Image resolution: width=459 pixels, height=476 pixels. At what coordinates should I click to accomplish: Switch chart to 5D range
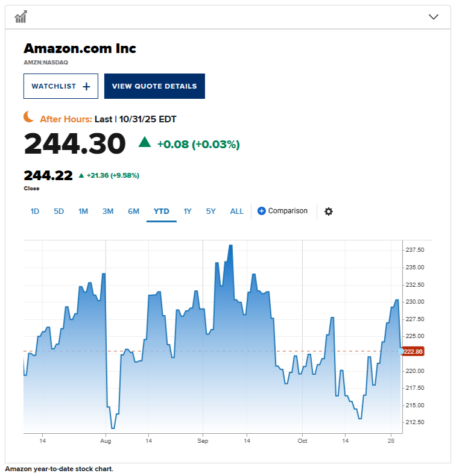pos(59,211)
